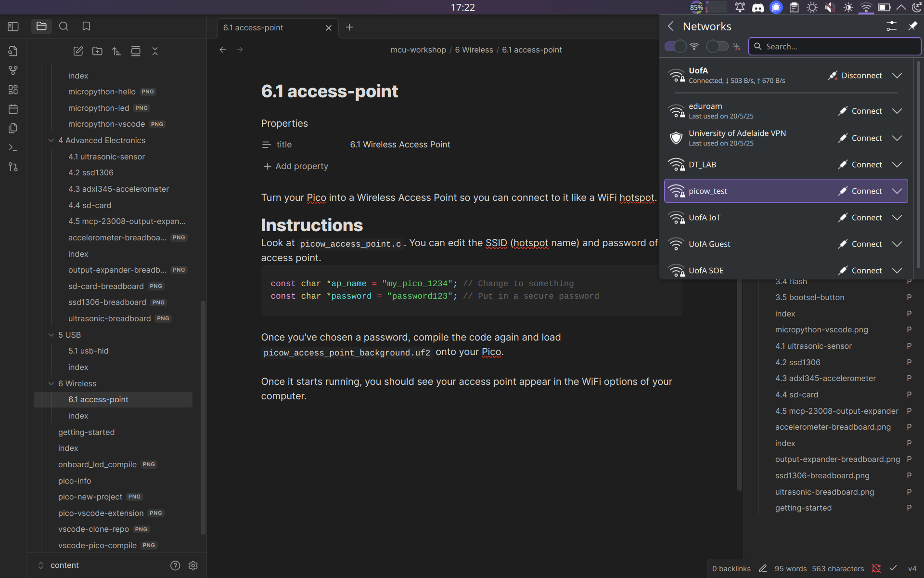924x578 pixels.
Task: Open the muted volume tray icon
Action: pos(830,7)
